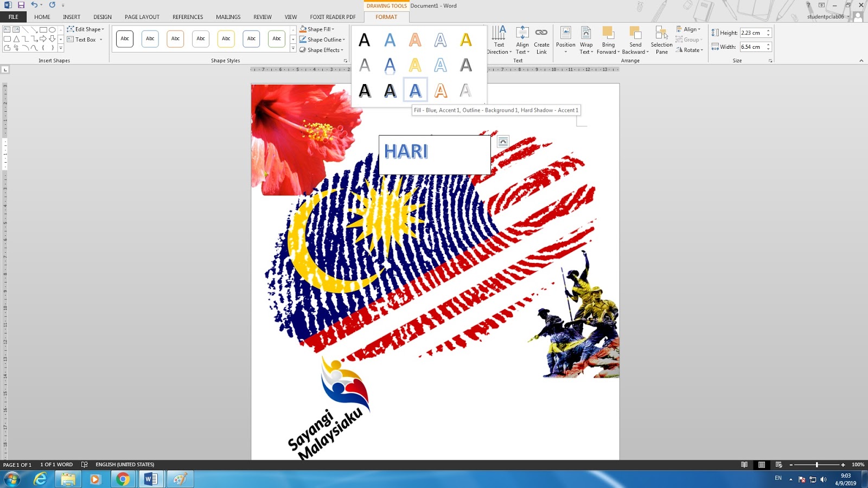The width and height of the screenshot is (868, 488).
Task: Switch to Print Layout view in status bar
Action: 762,465
